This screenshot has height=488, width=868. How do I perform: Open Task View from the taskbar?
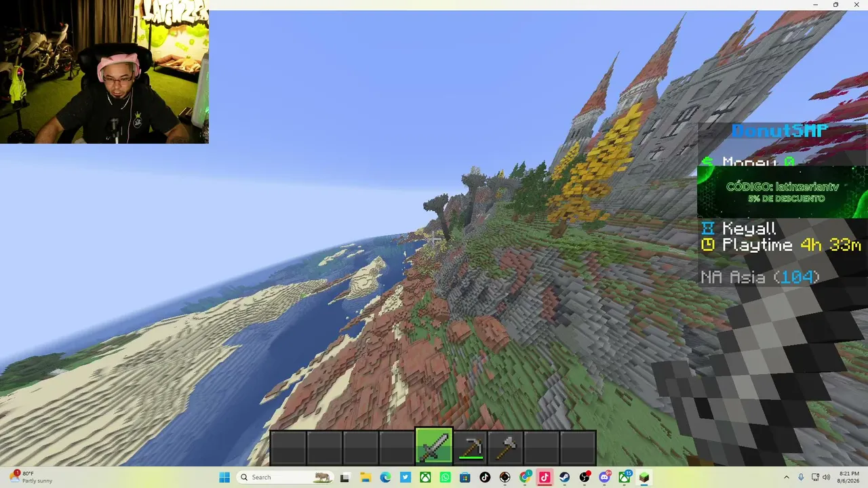pyautogui.click(x=344, y=477)
